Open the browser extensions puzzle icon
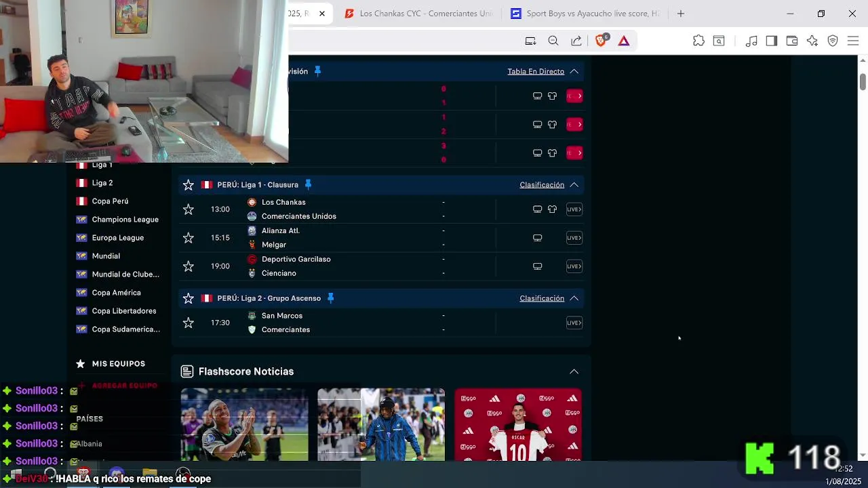This screenshot has width=868, height=488. [698, 41]
